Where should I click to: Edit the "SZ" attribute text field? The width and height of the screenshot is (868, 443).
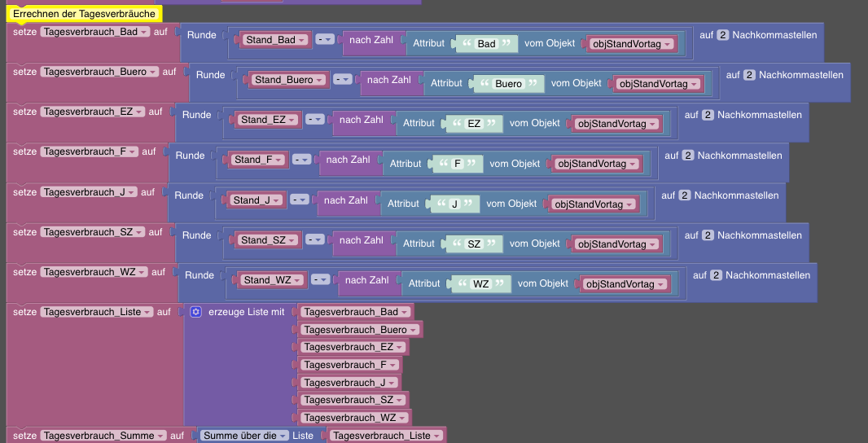point(474,245)
